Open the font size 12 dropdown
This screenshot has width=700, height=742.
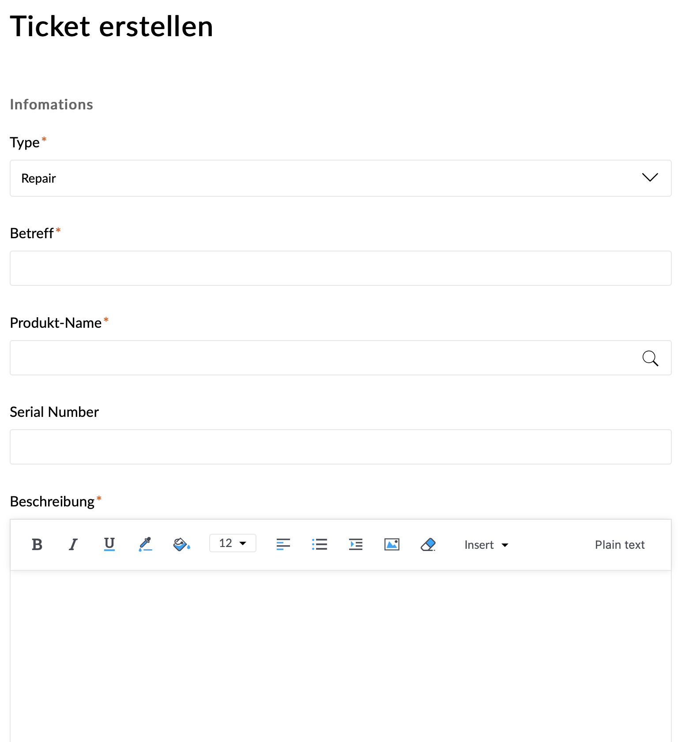click(x=233, y=543)
